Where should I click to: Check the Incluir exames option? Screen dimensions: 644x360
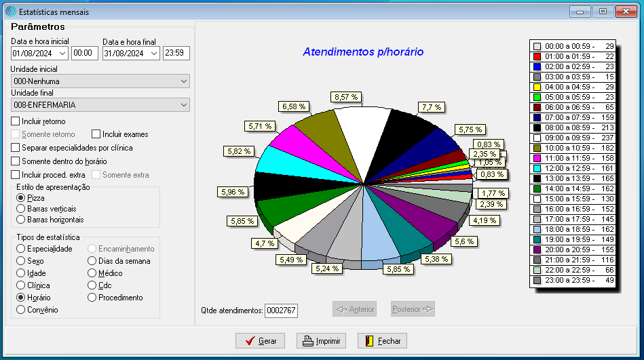96,134
